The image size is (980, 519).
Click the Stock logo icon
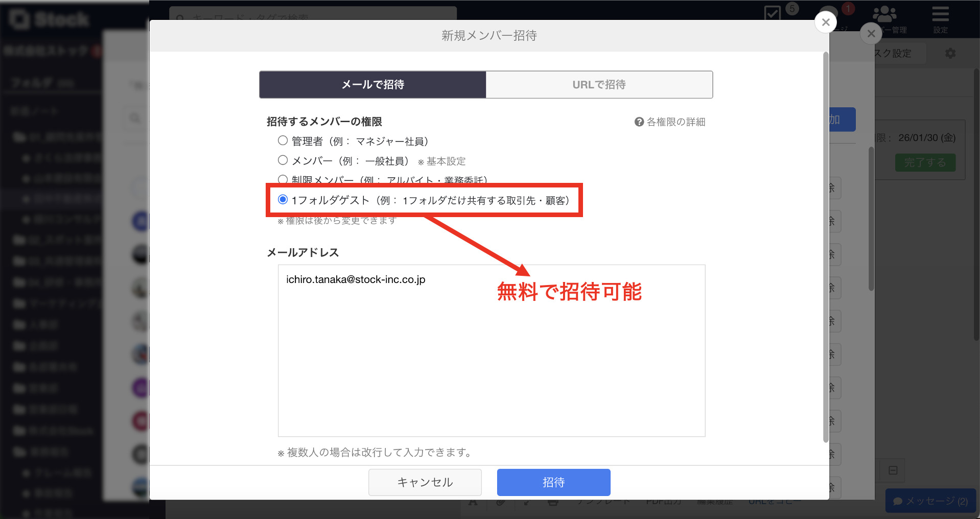pos(19,18)
